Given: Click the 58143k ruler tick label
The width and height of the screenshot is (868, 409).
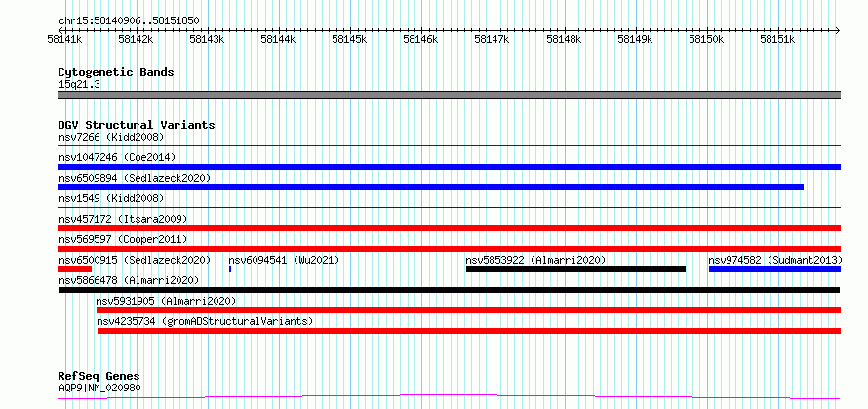Looking at the screenshot, I should 208,39.
